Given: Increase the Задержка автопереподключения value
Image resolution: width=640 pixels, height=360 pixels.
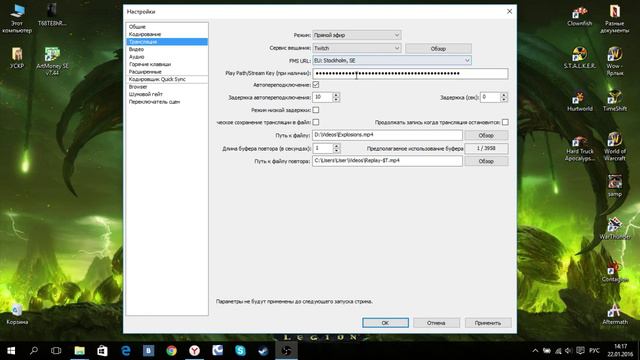Looking at the screenshot, I should pyautogui.click(x=336, y=95).
